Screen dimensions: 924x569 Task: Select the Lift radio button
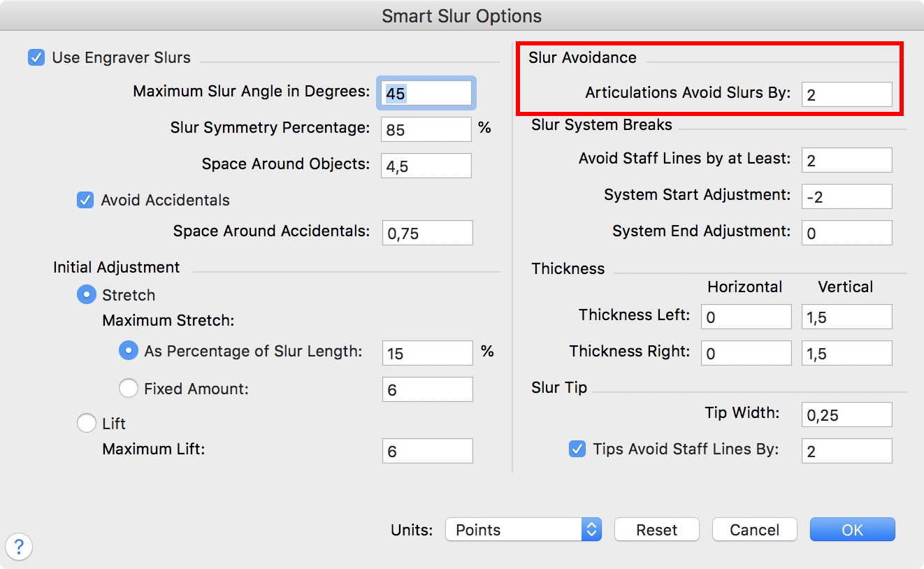click(86, 424)
